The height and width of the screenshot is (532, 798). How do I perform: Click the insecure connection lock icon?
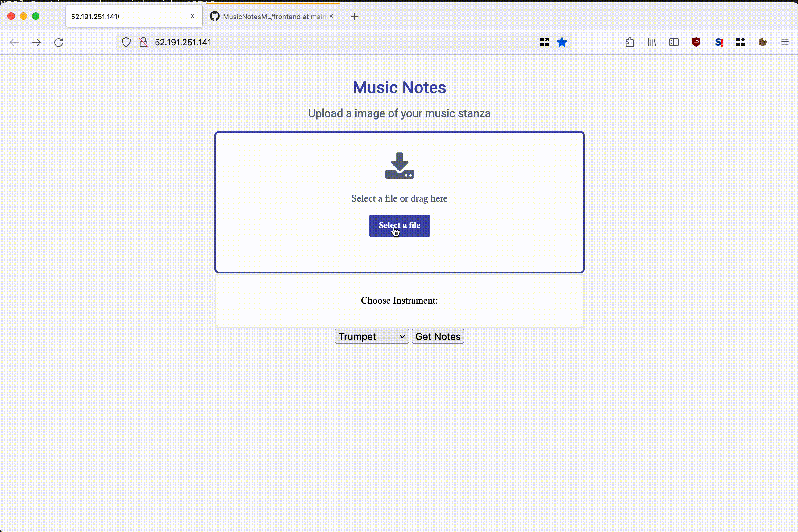point(143,43)
